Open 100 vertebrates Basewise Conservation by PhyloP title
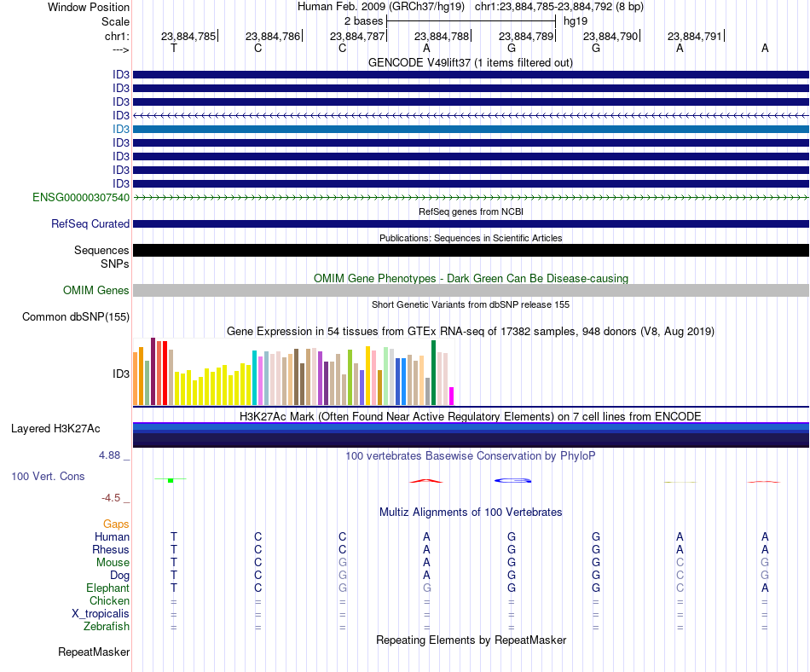810x672 pixels. [x=470, y=455]
